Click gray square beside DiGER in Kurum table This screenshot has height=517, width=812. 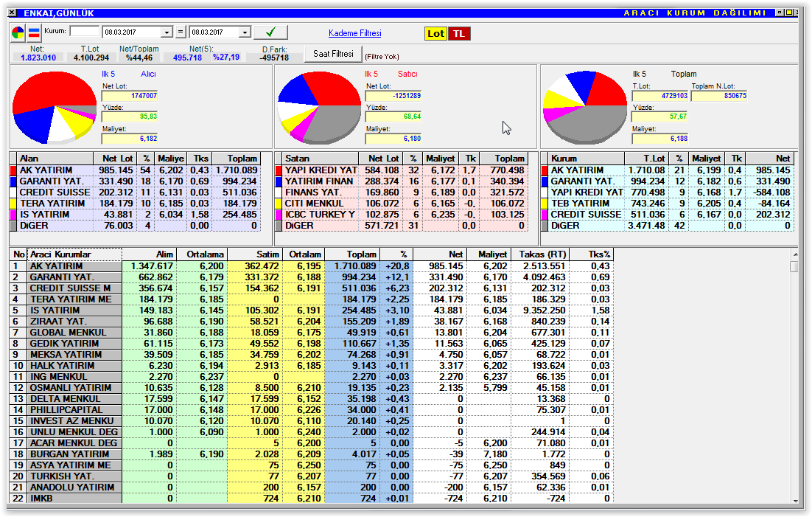tap(545, 226)
